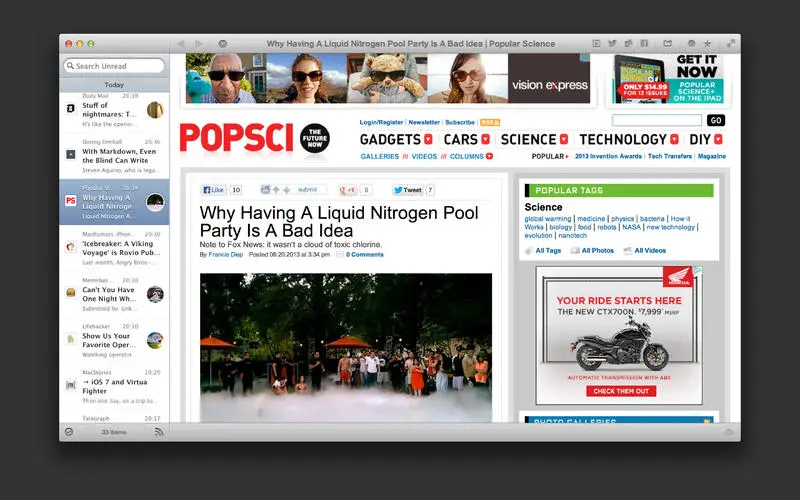Go forward with the toolbar forward arrow

pyautogui.click(x=199, y=44)
